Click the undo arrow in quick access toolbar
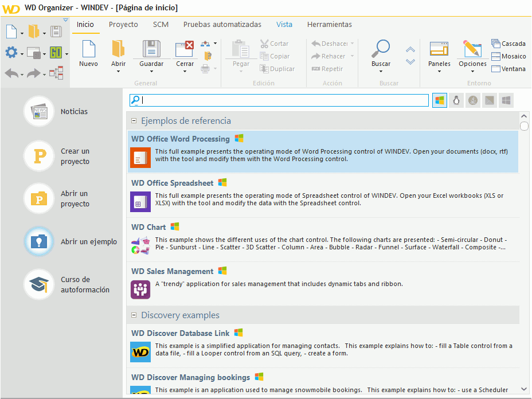Screen dimensions: 532x399 pos(12,73)
